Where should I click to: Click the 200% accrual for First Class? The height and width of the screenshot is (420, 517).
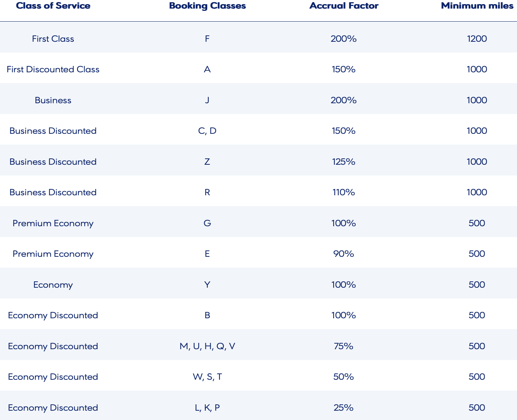344,39
